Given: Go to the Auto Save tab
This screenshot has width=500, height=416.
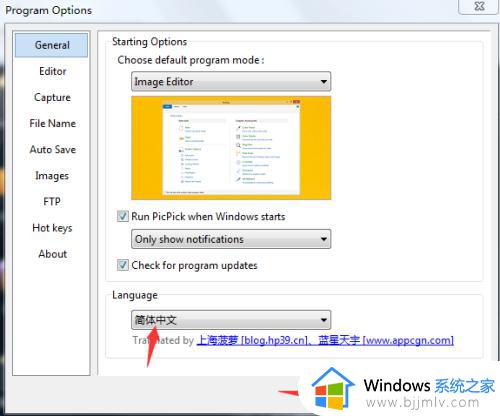Looking at the screenshot, I should [52, 149].
